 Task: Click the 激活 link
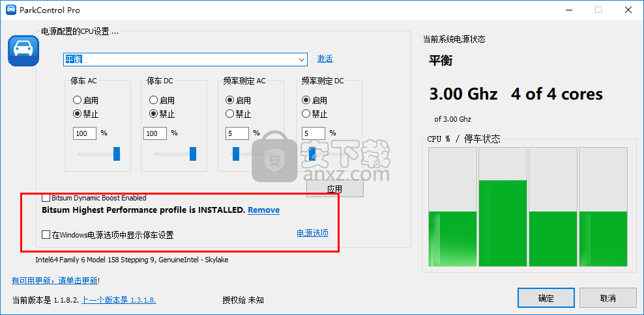(325, 59)
